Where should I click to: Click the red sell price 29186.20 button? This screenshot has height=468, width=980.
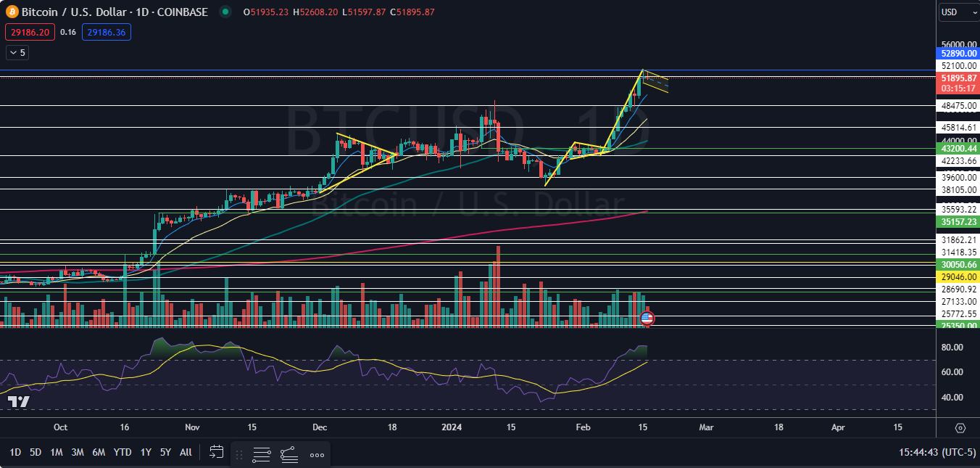[x=29, y=32]
